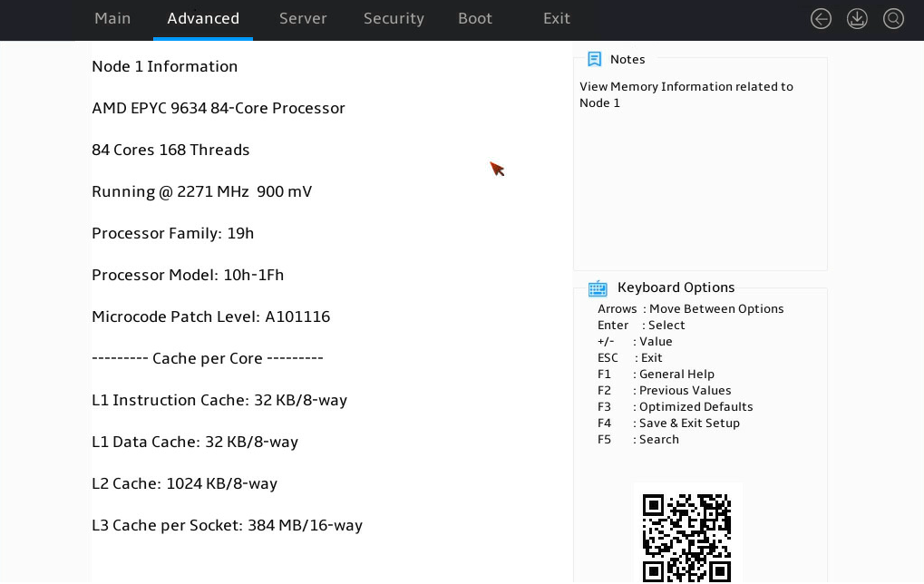
Task: Select 'L1 Instruction Cache: 32 KB/8-way'
Action: [219, 401]
